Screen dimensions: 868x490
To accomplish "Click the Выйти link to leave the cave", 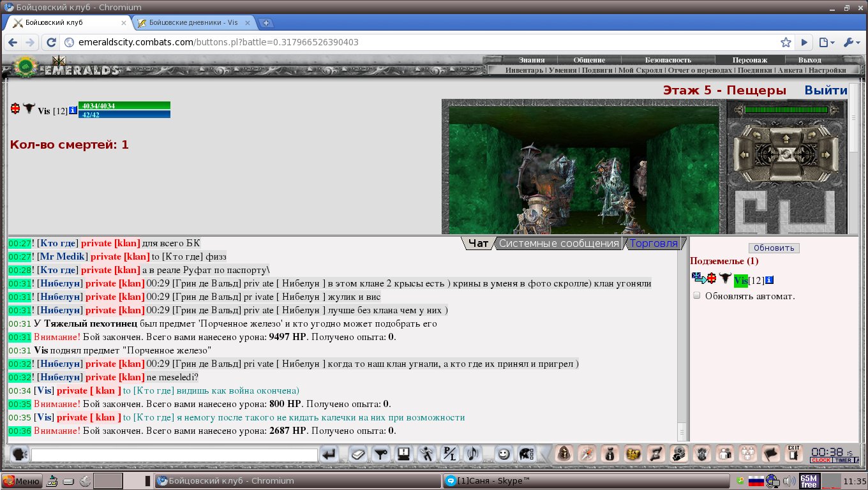I will (826, 91).
